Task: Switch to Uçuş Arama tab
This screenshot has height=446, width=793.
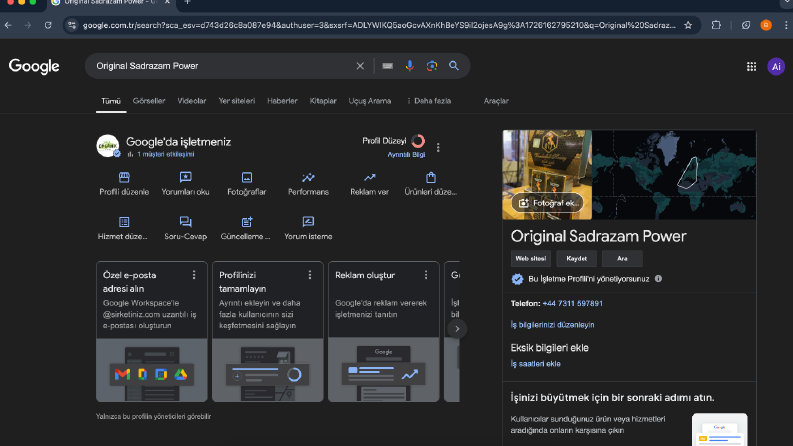Action: click(x=370, y=101)
